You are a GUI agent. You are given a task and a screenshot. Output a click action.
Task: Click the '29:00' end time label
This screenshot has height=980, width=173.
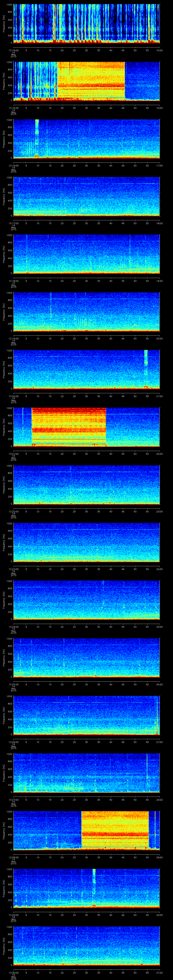point(160,857)
